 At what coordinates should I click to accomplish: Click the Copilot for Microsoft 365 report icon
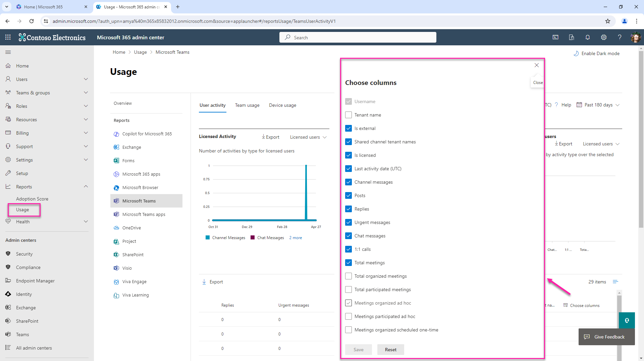(x=116, y=134)
